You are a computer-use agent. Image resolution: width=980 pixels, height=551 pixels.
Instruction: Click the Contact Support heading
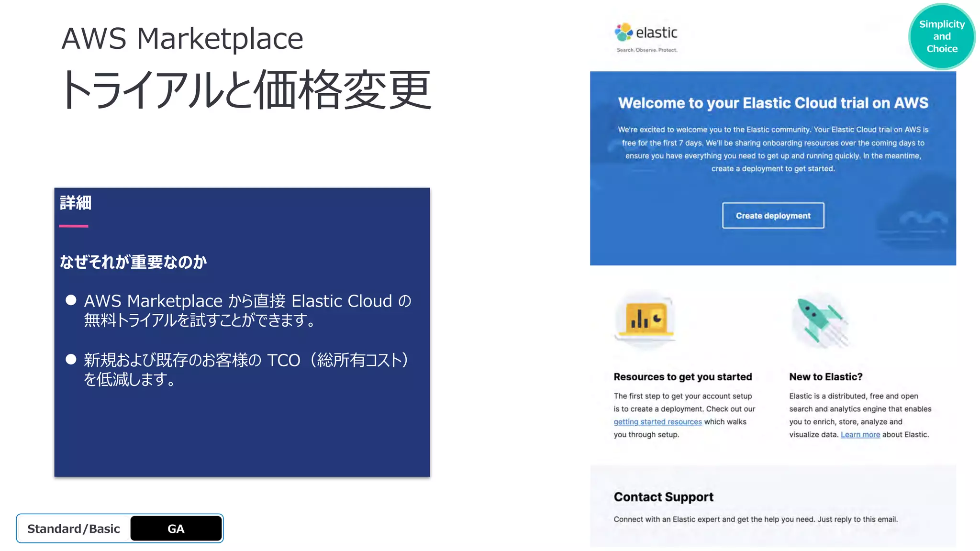coord(663,497)
